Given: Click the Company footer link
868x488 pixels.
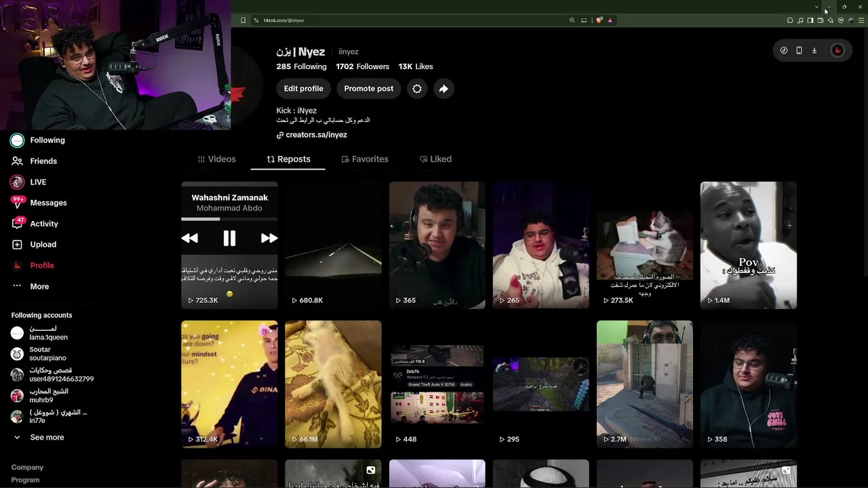Looking at the screenshot, I should coord(27,468).
